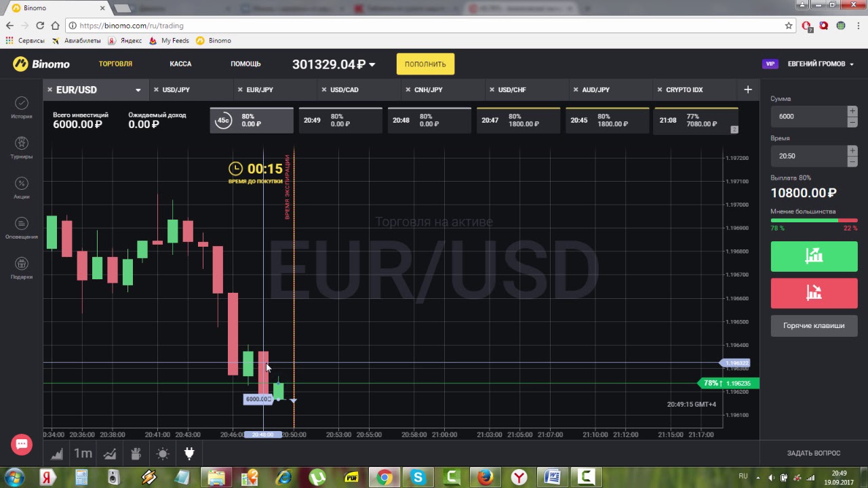Click the yellow ПОПОЛНИТЬ deposit button
The image size is (868, 488).
click(425, 64)
